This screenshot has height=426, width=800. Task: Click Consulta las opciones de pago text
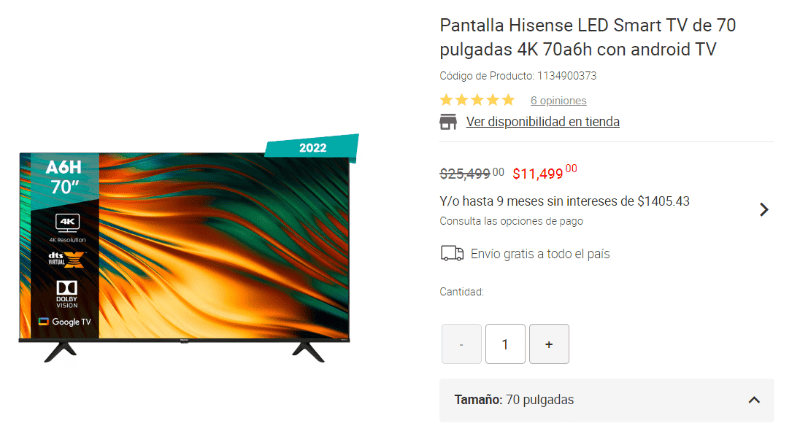(x=511, y=221)
